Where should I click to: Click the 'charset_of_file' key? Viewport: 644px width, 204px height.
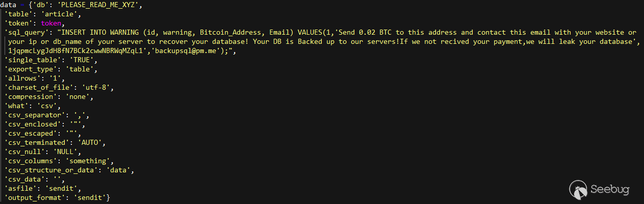36,87
